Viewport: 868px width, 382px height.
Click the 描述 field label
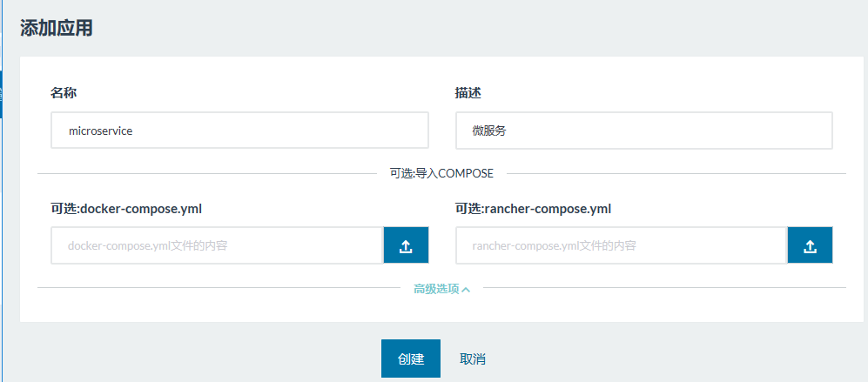[x=468, y=93]
